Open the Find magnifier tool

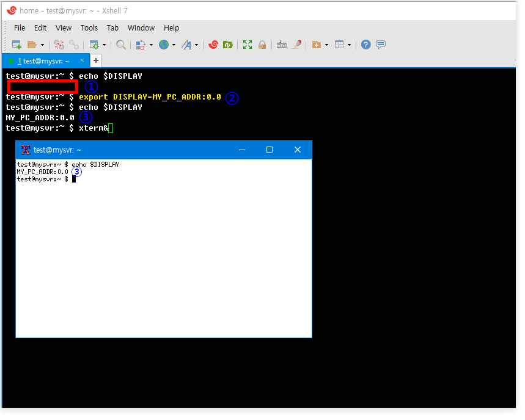pos(121,45)
